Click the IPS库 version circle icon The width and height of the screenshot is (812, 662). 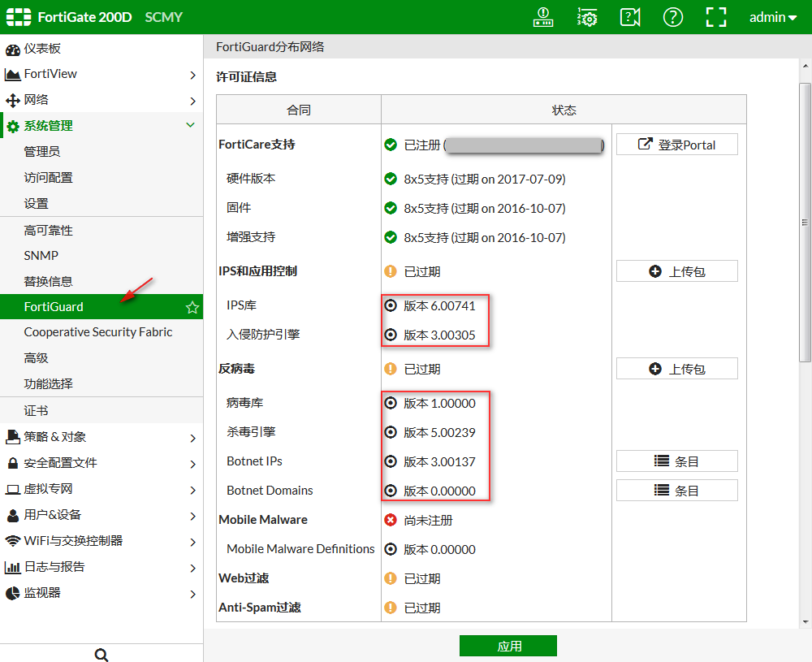click(x=391, y=305)
